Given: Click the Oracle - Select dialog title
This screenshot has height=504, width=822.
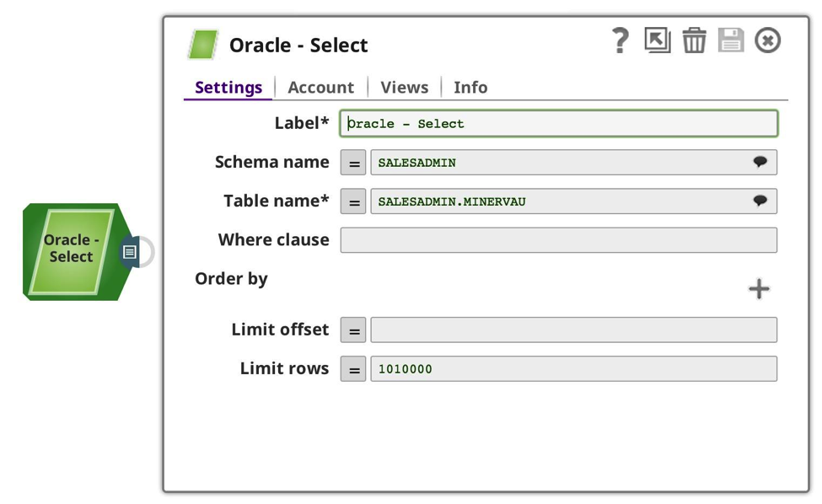Looking at the screenshot, I should [x=298, y=45].
